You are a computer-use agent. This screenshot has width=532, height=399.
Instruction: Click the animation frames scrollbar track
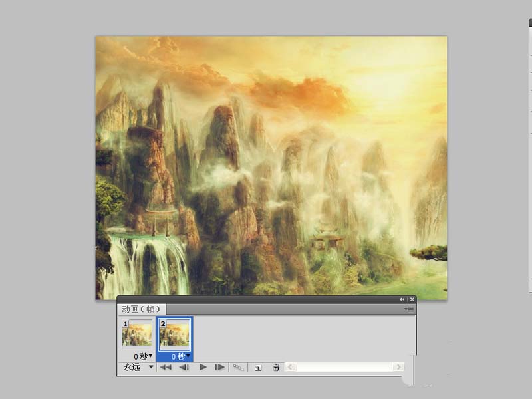coord(344,367)
